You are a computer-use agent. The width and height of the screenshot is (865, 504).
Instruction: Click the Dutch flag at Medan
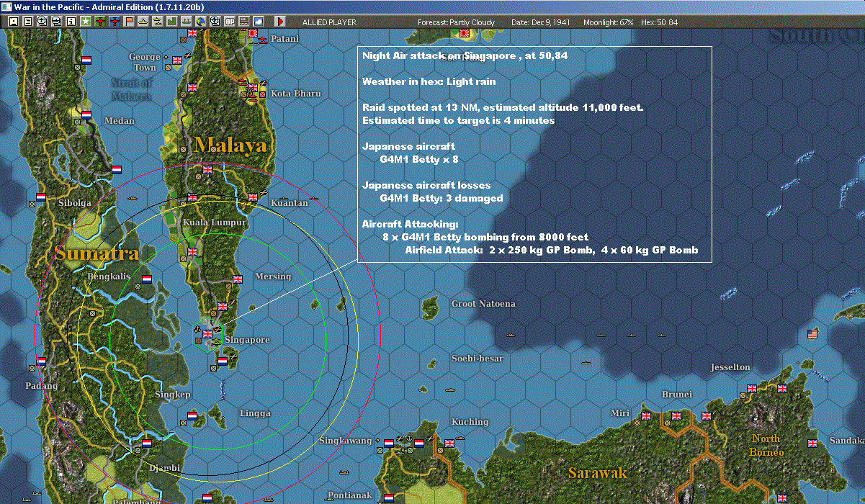coord(85,114)
